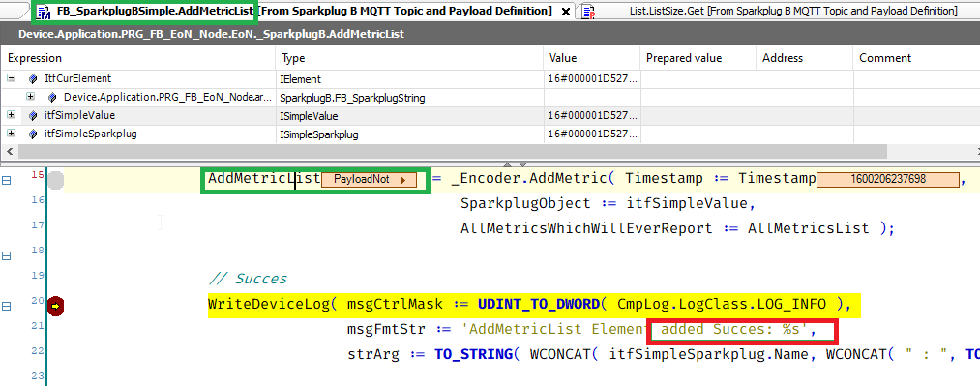Viewport: 980px width, 386px height.
Task: Toggle the code fold at line 18
Action: tap(6, 256)
